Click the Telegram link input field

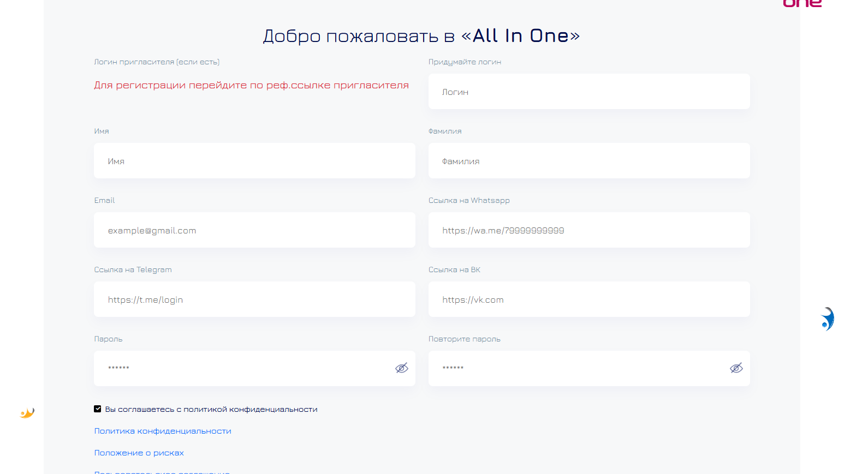254,299
